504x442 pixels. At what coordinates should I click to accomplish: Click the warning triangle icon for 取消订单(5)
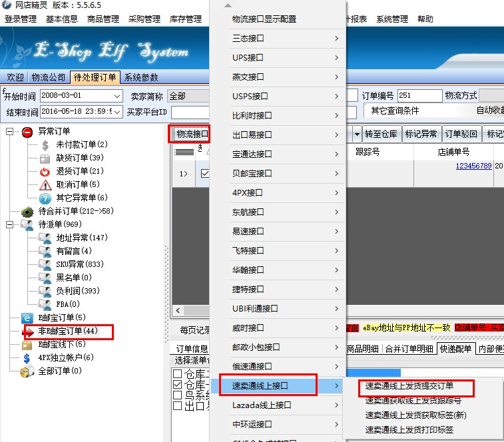point(45,185)
